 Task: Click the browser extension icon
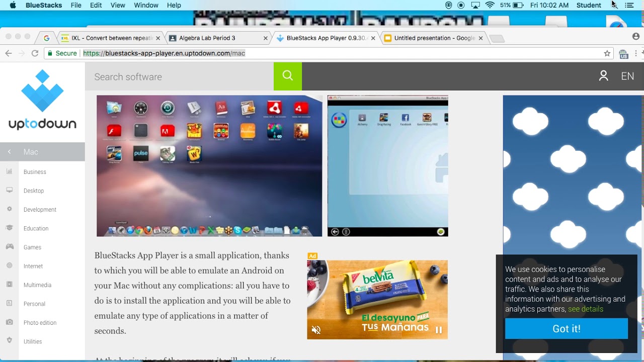coord(624,54)
